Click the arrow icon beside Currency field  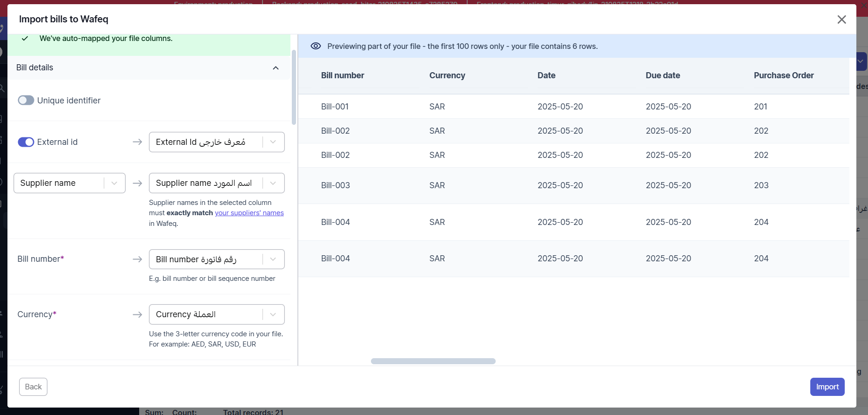(x=137, y=314)
